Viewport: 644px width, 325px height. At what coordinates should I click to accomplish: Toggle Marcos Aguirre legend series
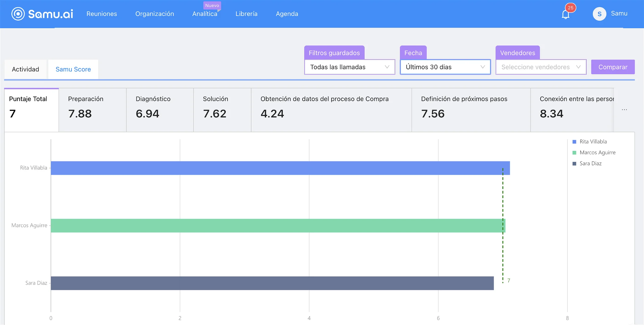pyautogui.click(x=594, y=153)
